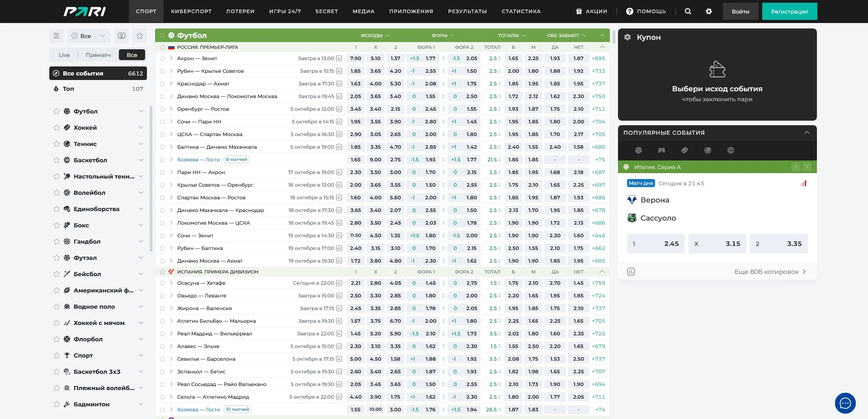Collapse the Популярные события panel
Image resolution: width=868 pixels, height=419 pixels.
tap(807, 132)
